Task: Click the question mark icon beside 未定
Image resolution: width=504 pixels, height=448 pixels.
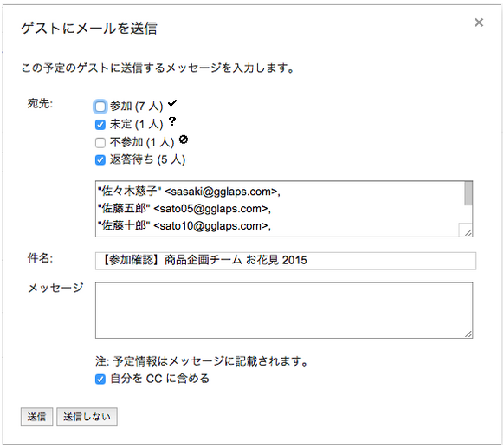Action: (x=172, y=121)
